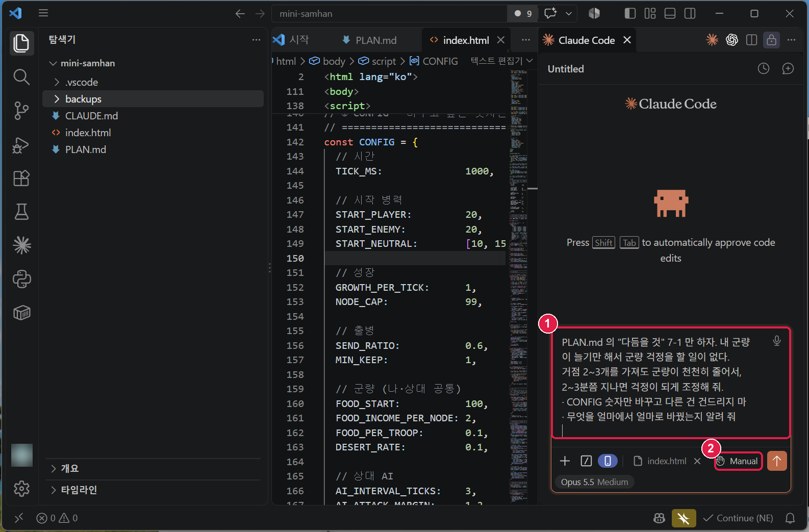Screen dimensions: 809x532
Task: Open slash commands menu button
Action: 586,461
